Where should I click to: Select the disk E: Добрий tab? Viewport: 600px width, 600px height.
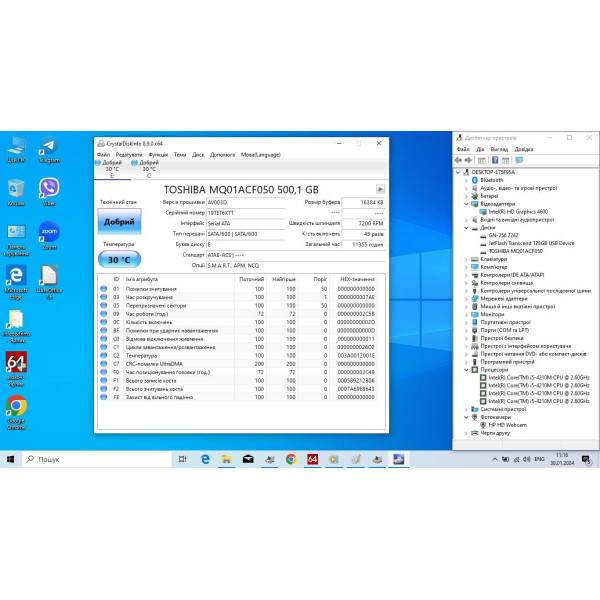pyautogui.click(x=112, y=169)
